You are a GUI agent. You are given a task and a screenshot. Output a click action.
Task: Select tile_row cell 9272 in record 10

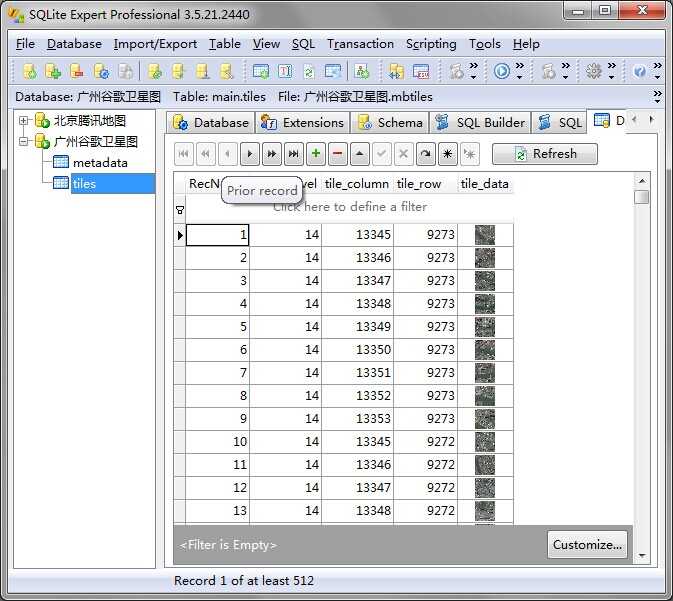pyautogui.click(x=426, y=442)
